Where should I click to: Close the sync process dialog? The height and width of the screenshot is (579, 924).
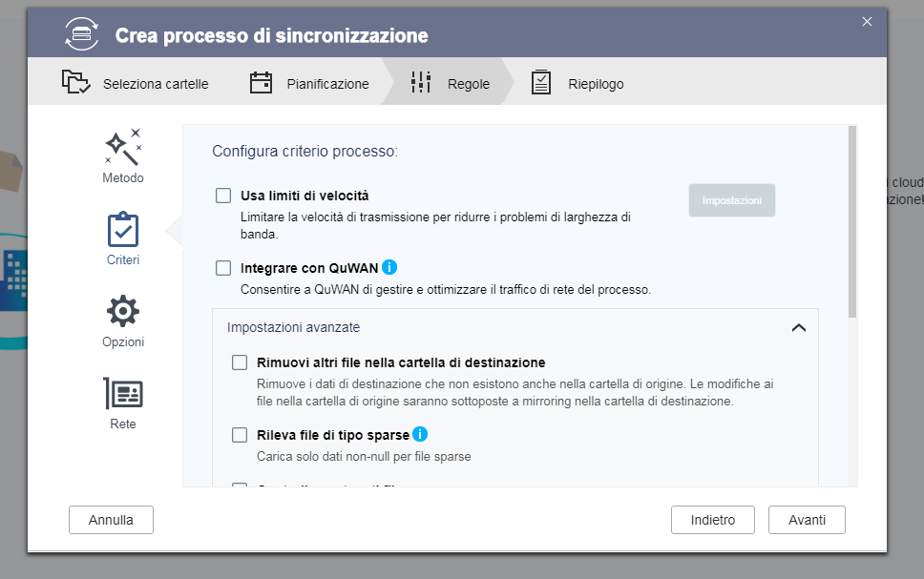point(867,21)
